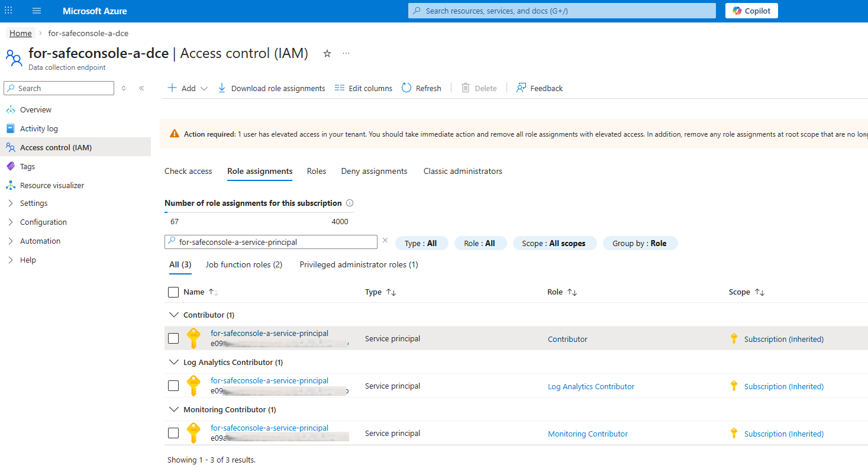Open the Monitoring Contributor role link
Image resolution: width=868 pixels, height=475 pixels.
tap(588, 434)
